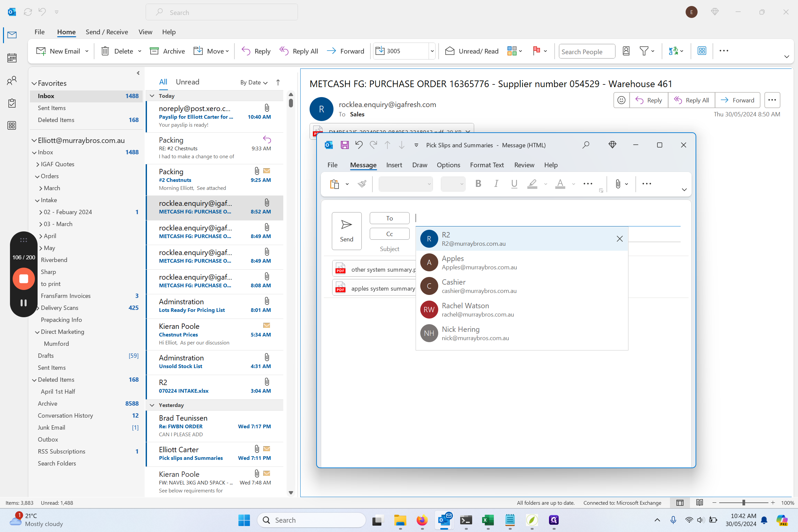Viewport: 798px width, 532px height.
Task: Open the Tasks view in sidebar
Action: [x=12, y=103]
